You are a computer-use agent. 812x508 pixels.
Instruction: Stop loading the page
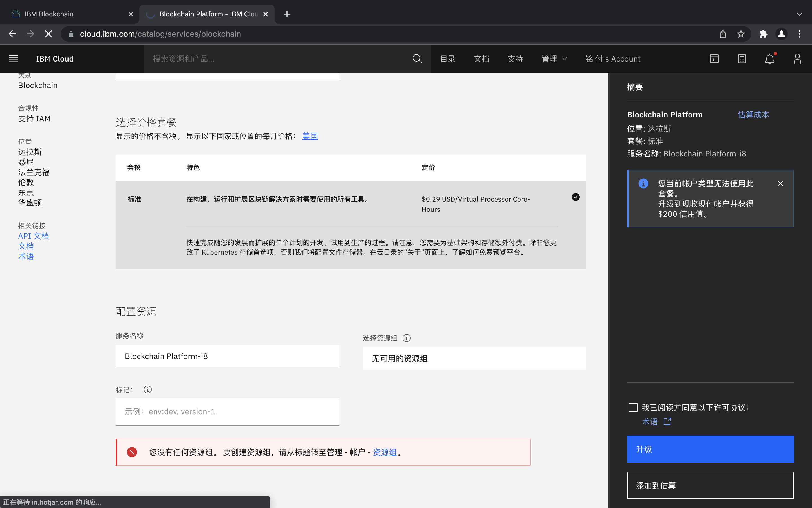click(x=48, y=34)
